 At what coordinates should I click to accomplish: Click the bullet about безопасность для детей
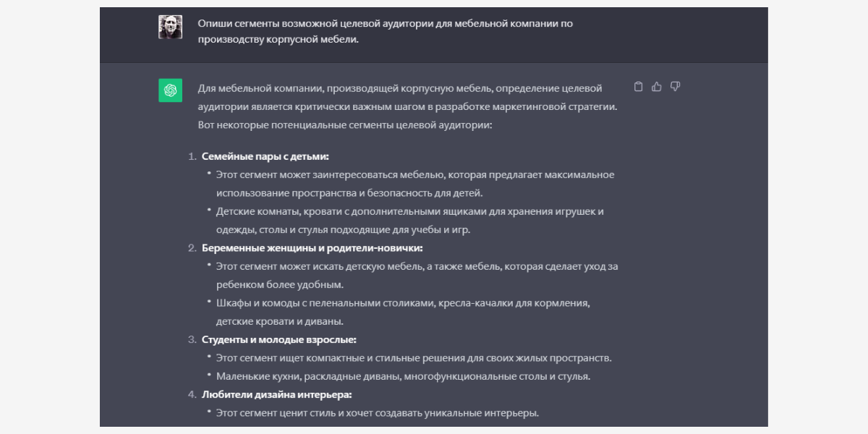click(x=414, y=184)
